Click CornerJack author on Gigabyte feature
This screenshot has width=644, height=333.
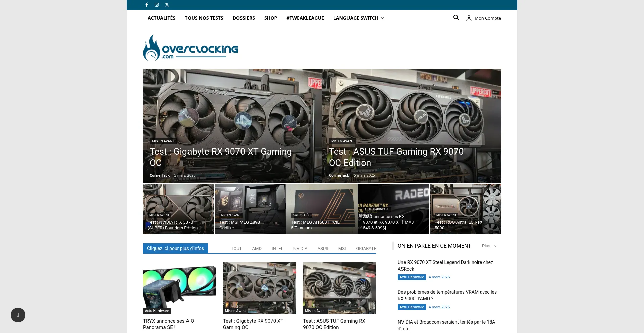coord(160,175)
